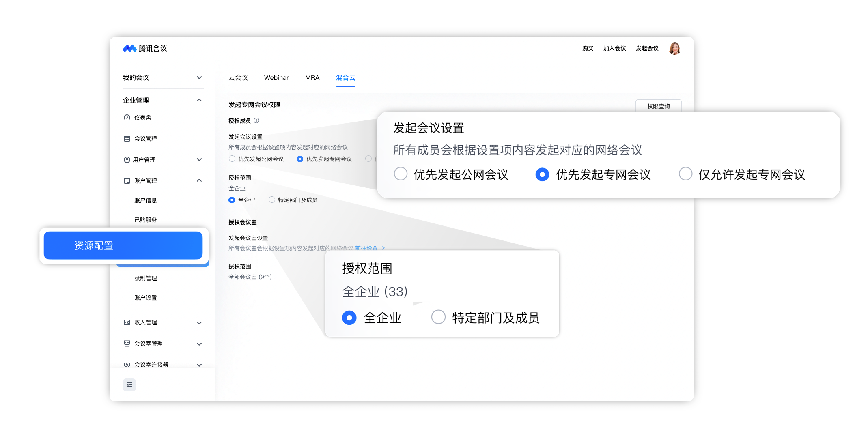Choose small 全企业 radio in page
This screenshot has width=868, height=438.
click(232, 200)
